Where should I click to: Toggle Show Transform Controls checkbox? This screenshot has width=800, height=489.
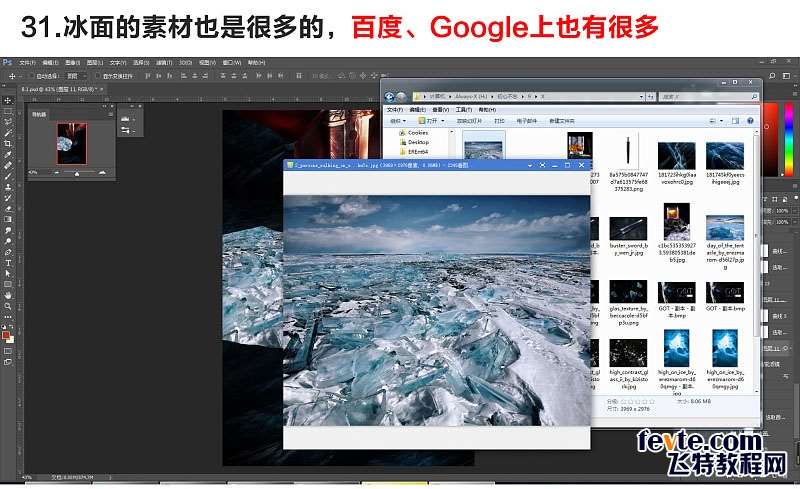(x=97, y=76)
